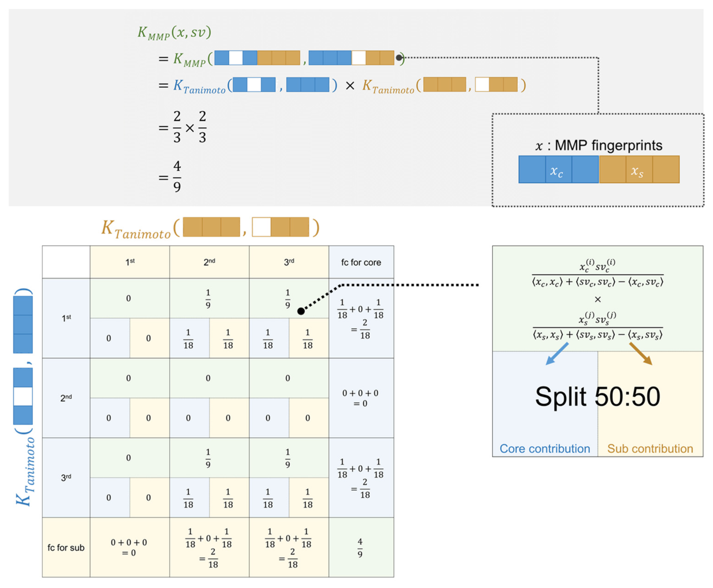Click the 'fc for sub' row label
This screenshot has height=588, width=713.
click(x=66, y=548)
